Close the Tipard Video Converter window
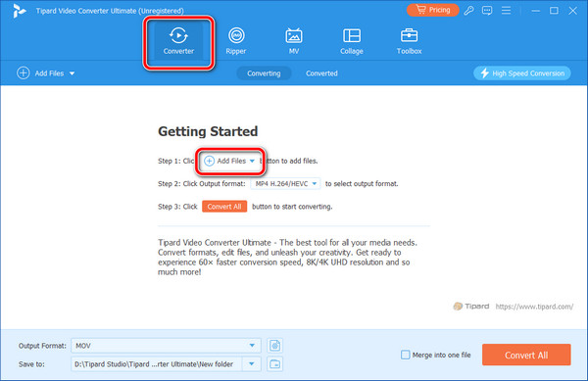This screenshot has width=588, height=381. click(x=572, y=11)
